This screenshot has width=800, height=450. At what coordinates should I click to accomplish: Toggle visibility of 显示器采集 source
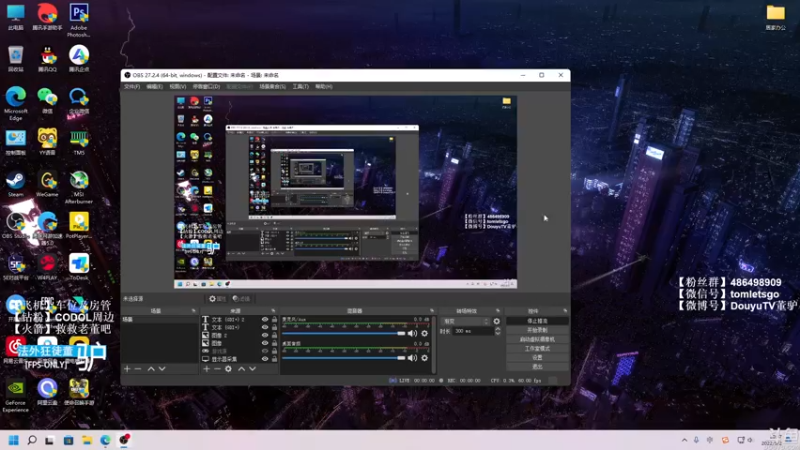point(265,359)
